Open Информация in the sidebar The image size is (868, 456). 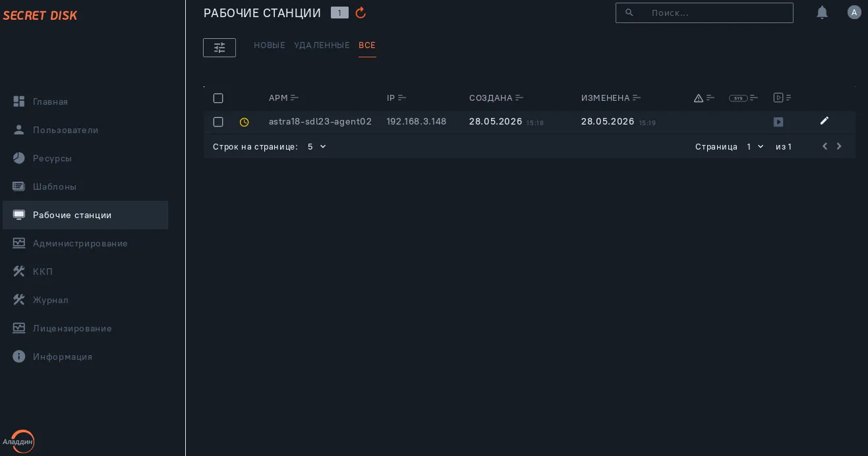tap(85, 356)
